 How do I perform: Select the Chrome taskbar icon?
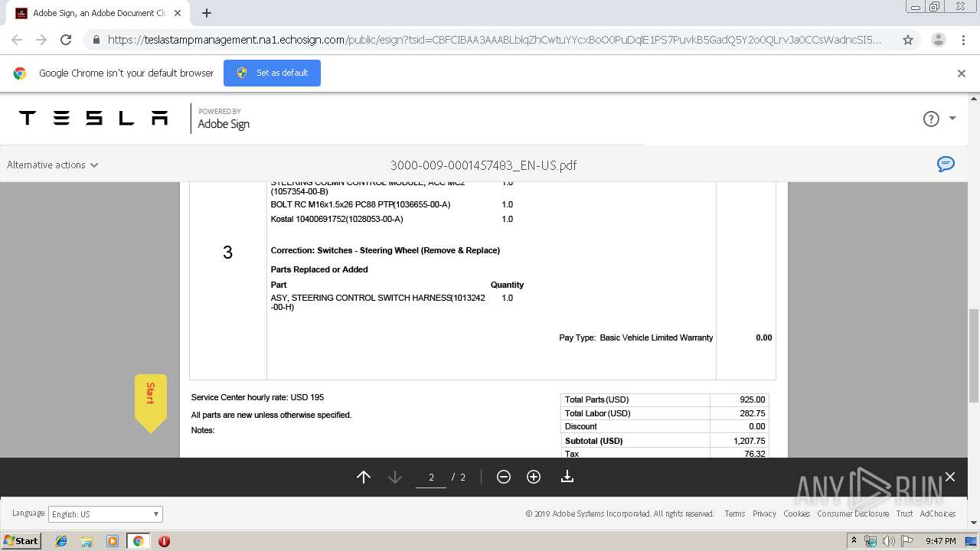[138, 541]
